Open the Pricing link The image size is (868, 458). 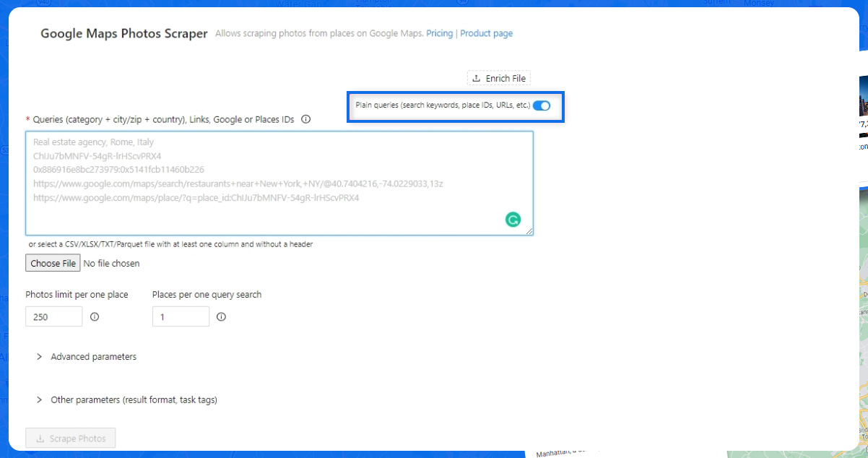(x=439, y=33)
